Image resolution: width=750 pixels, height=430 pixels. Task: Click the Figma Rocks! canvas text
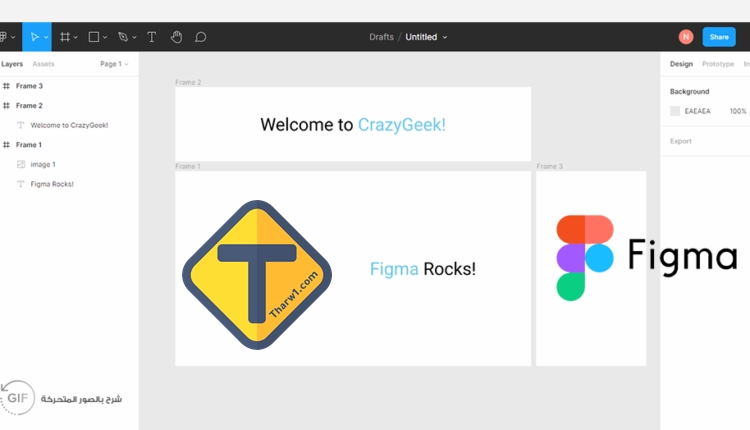423,269
